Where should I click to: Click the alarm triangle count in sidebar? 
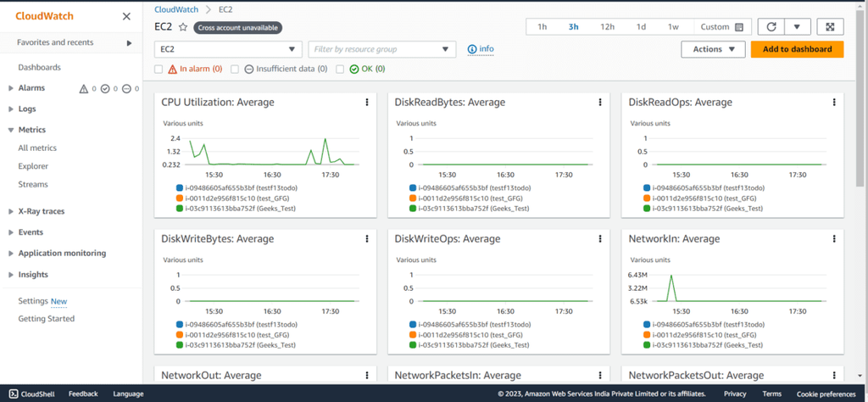click(x=87, y=88)
